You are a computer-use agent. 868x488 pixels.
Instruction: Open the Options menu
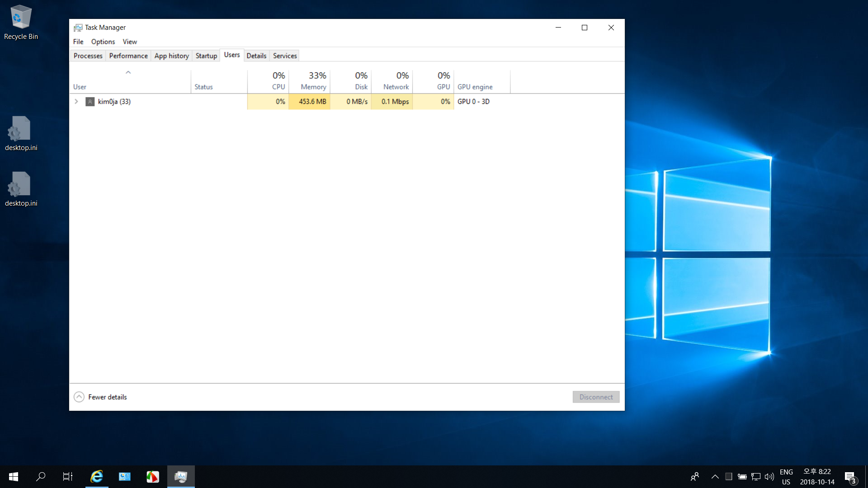(103, 42)
